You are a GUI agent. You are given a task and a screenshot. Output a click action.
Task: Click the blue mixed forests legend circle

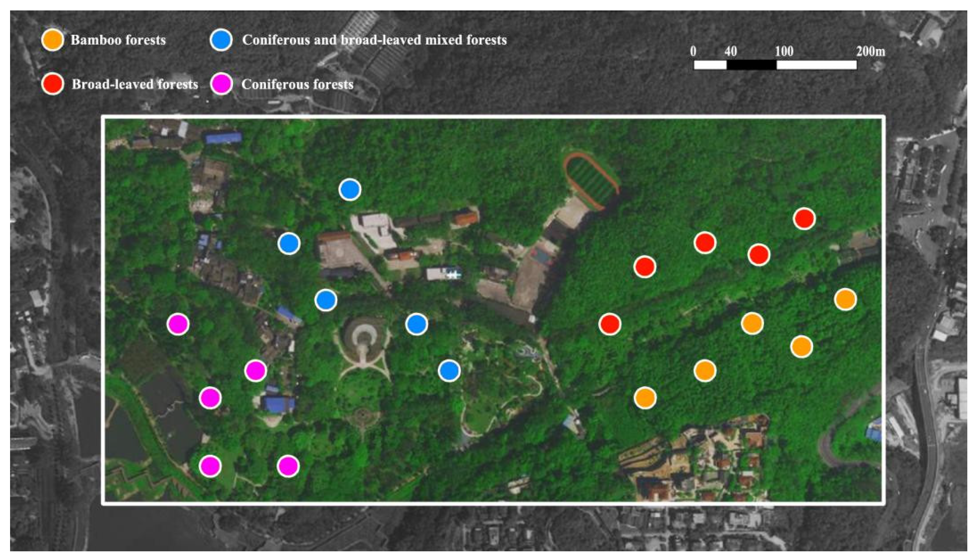[221, 40]
